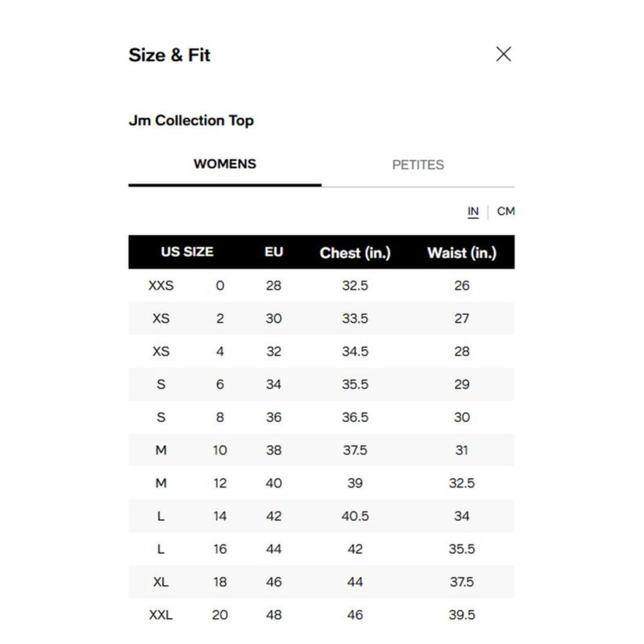This screenshot has height=644, width=644.
Task: Click the Jm Collection Top heading
Action: [x=191, y=120]
